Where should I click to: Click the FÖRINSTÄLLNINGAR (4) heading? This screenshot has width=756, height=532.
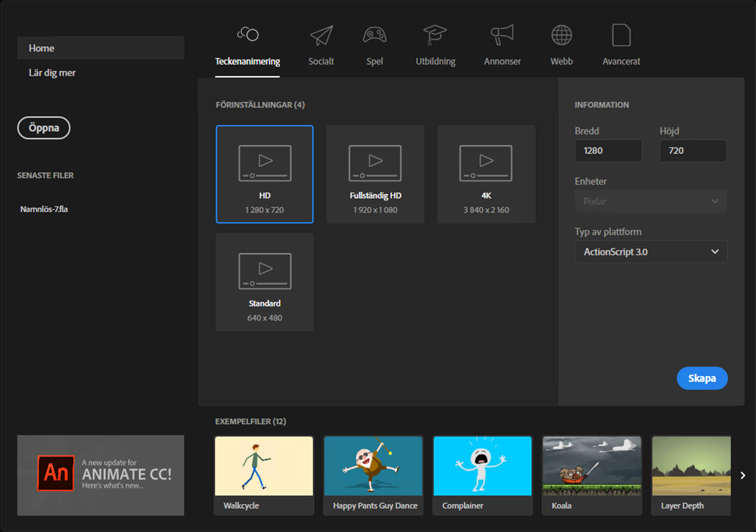260,105
